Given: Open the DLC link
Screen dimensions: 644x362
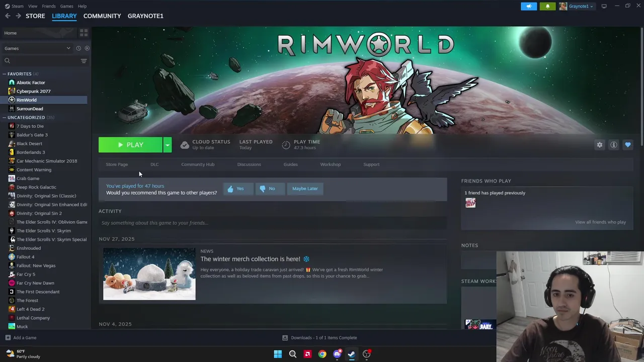Looking at the screenshot, I should click(154, 164).
